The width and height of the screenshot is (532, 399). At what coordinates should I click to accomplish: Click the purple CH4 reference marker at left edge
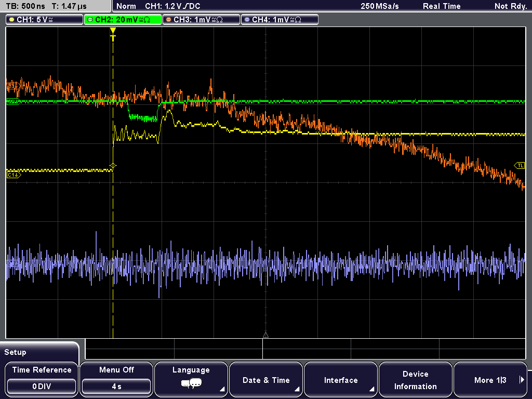pos(13,263)
